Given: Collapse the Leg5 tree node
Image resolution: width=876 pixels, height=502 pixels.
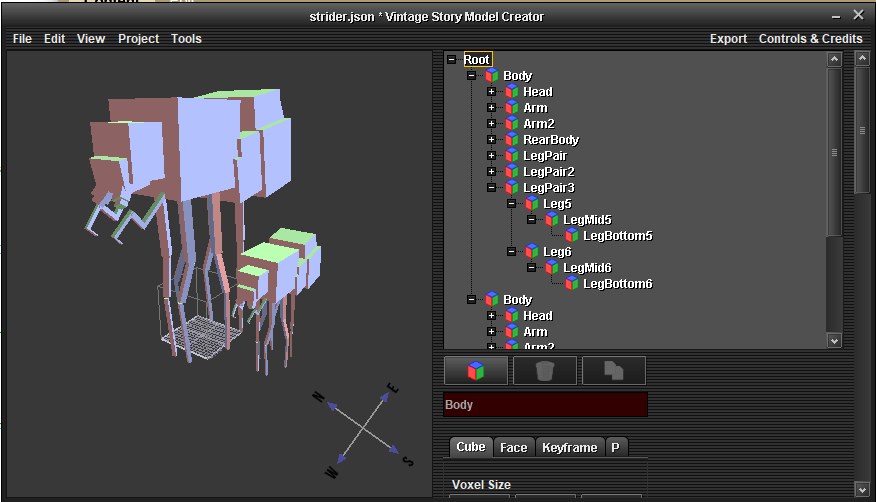Looking at the screenshot, I should [511, 204].
